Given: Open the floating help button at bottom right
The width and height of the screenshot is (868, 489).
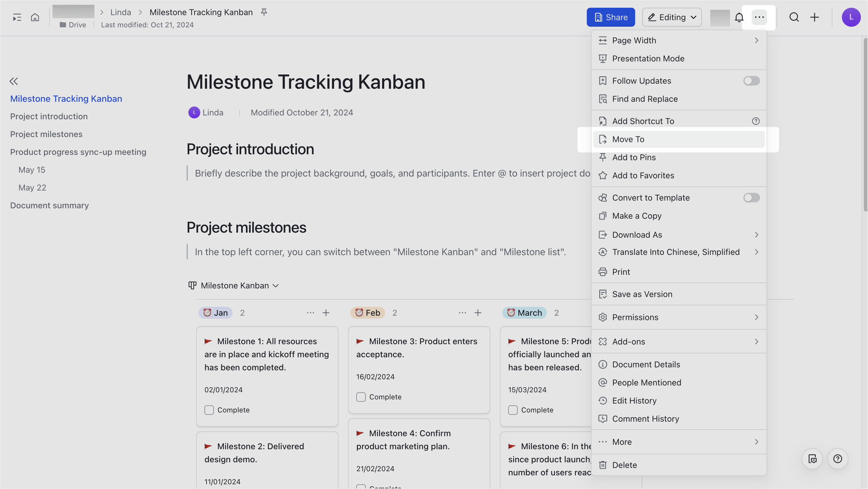Looking at the screenshot, I should 838,459.
